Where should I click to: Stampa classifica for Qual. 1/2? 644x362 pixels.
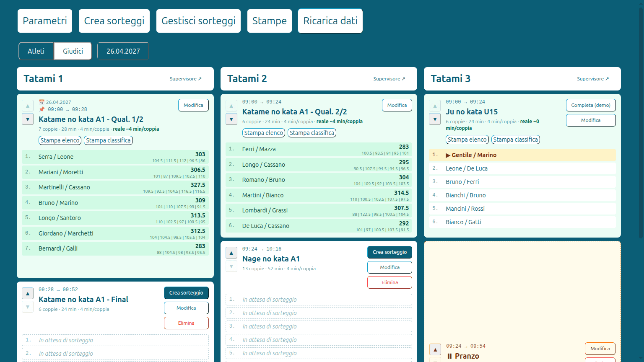click(108, 140)
